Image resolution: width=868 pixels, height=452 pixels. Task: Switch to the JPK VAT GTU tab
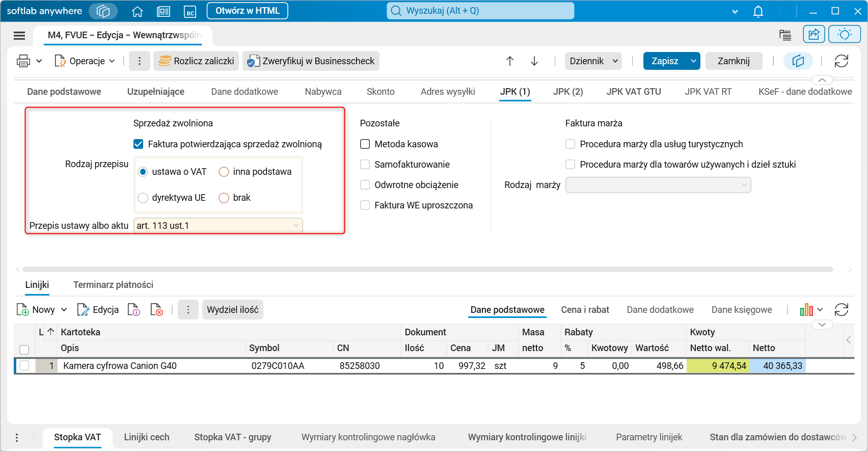coord(633,92)
